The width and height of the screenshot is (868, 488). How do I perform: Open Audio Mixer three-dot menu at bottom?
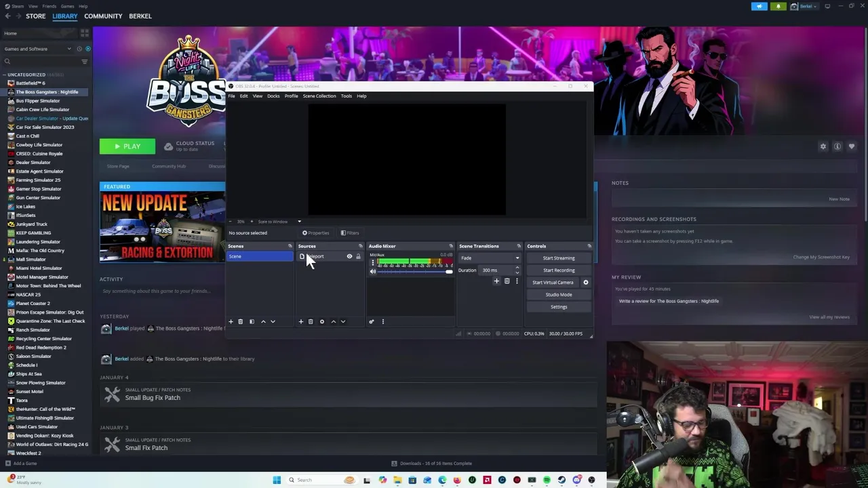point(382,322)
